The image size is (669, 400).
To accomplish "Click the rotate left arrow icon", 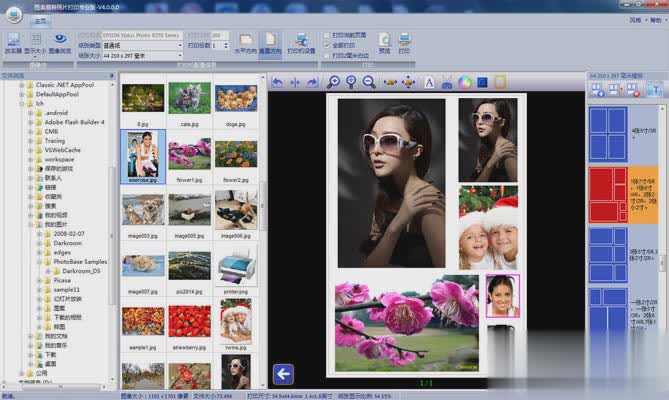I will pos(278,82).
